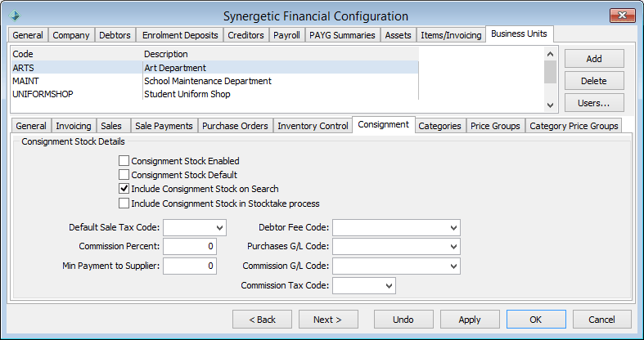
Task: Select the Assets tab
Action: 398,35
